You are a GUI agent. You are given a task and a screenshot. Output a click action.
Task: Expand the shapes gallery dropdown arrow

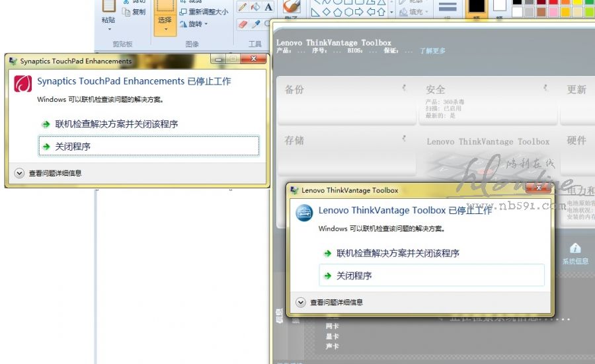pyautogui.click(x=391, y=12)
